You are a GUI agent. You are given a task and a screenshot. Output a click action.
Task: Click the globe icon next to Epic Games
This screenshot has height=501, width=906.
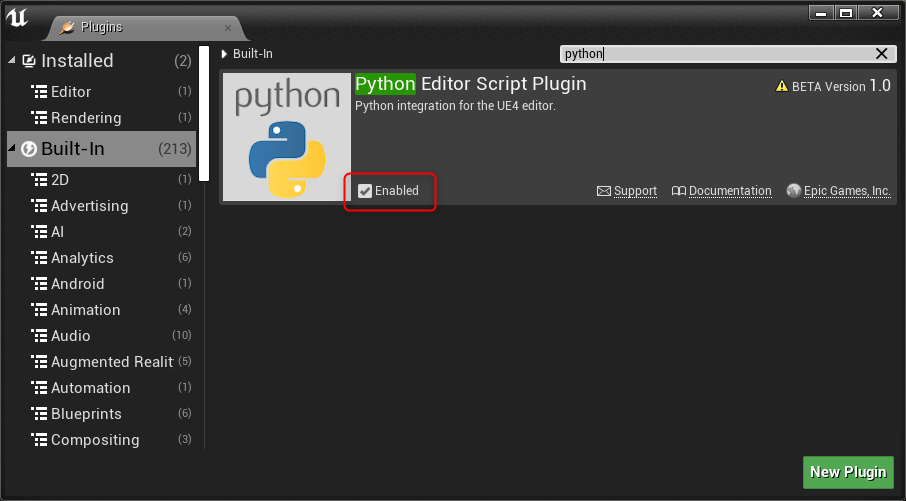(794, 191)
